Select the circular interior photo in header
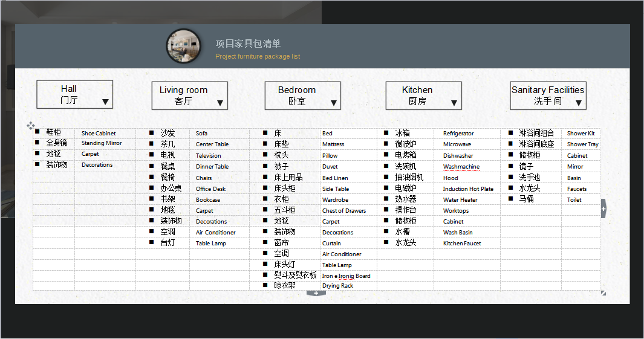 (184, 47)
